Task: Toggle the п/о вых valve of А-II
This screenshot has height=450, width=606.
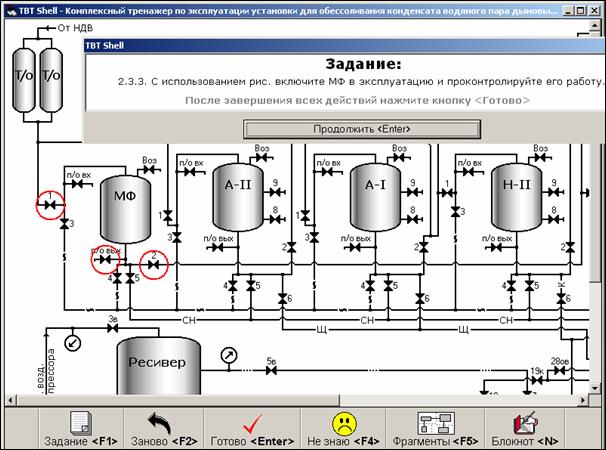Action: (x=218, y=247)
